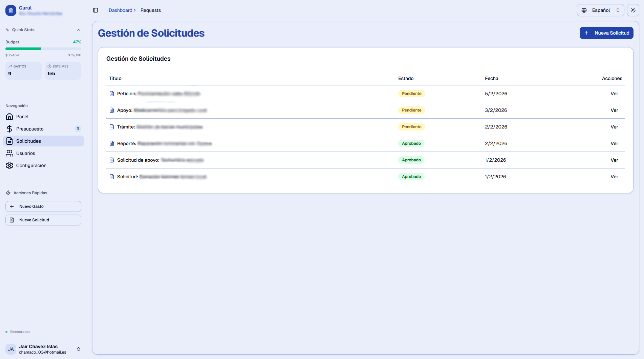This screenshot has width=644, height=359.
Task: Click the Usuarios people icon
Action: [9, 153]
